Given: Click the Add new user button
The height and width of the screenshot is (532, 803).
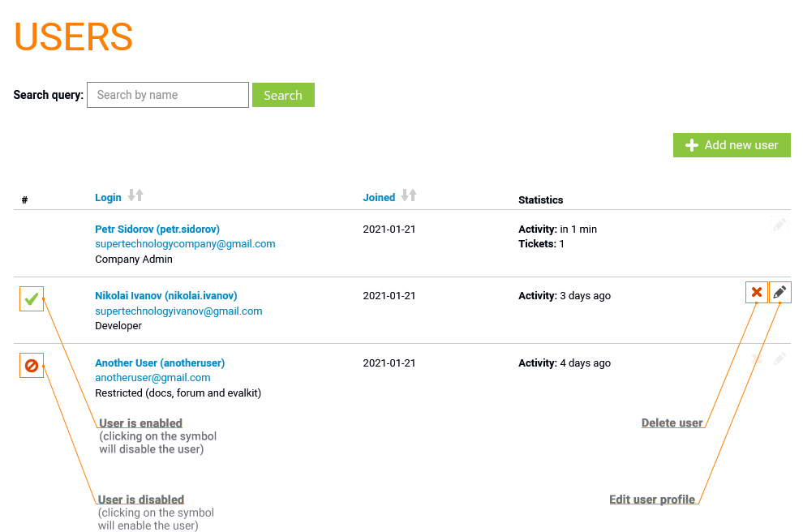Looking at the screenshot, I should 732,145.
